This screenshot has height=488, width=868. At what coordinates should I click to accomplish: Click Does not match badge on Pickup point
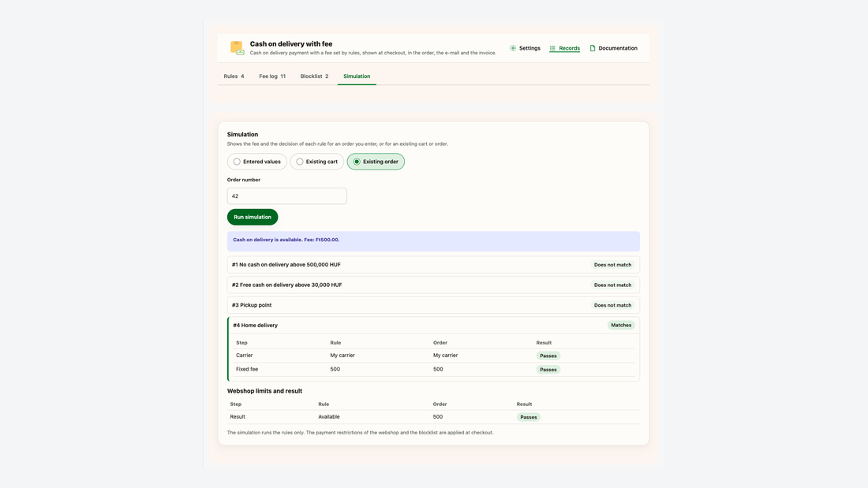612,305
